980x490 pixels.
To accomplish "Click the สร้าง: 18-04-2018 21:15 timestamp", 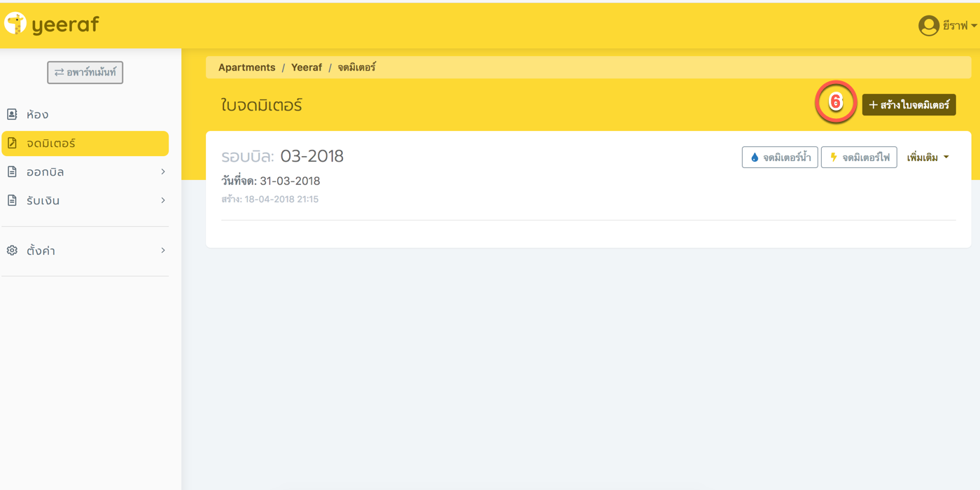I will 270,199.
